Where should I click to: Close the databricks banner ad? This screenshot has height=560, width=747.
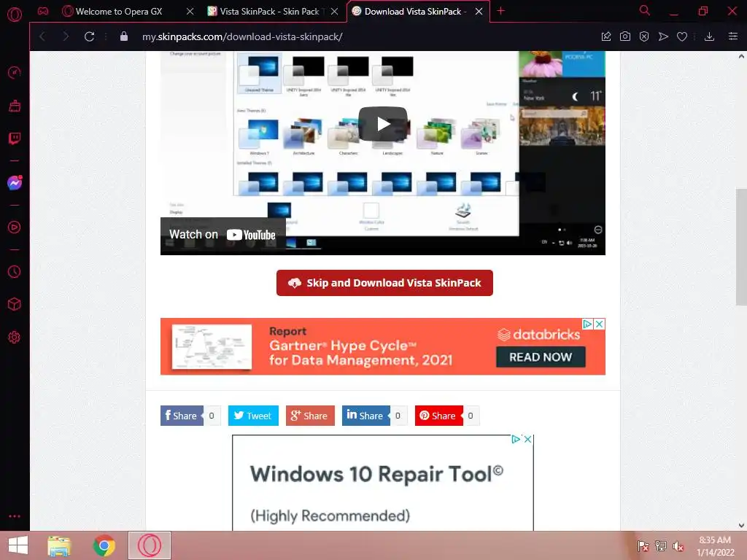[600, 324]
